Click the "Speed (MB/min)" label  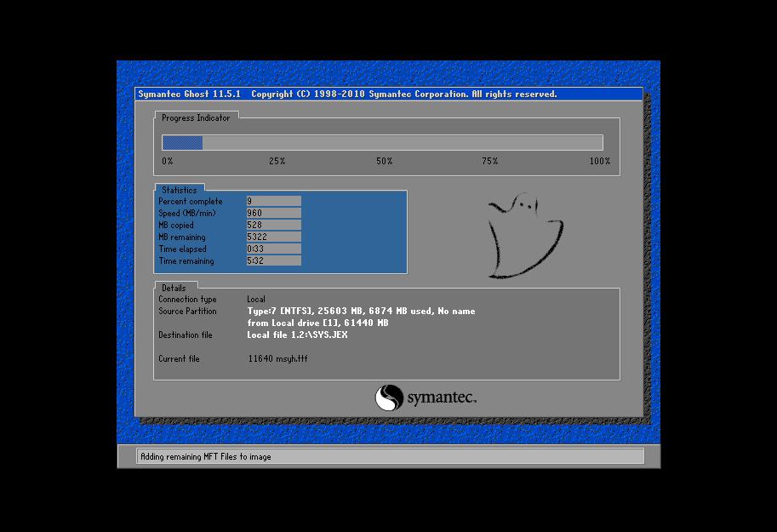click(x=187, y=213)
